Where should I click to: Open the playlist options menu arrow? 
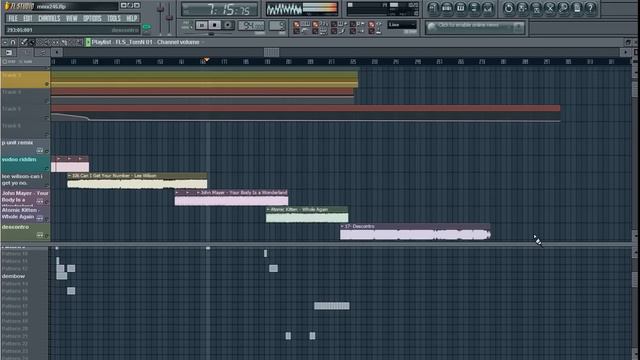click(x=5, y=42)
